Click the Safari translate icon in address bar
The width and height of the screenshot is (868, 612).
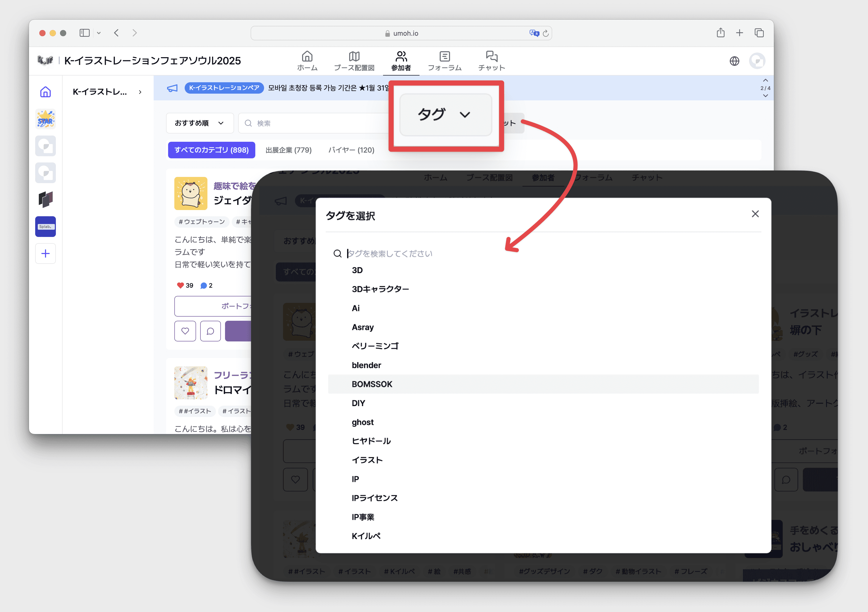[534, 33]
